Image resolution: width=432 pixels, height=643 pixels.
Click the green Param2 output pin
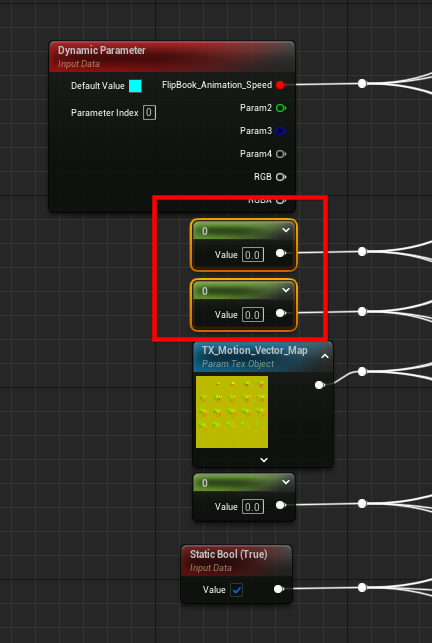click(281, 108)
